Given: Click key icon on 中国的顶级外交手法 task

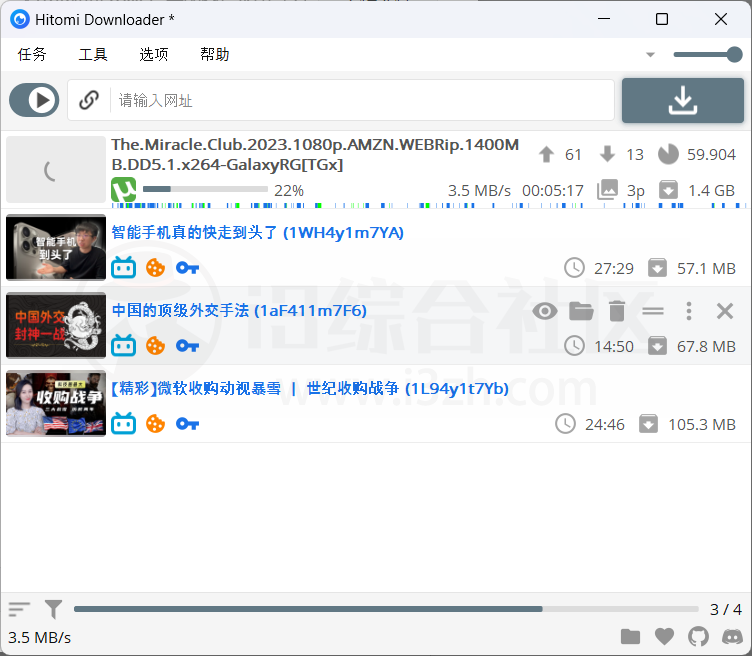Looking at the screenshot, I should point(188,346).
